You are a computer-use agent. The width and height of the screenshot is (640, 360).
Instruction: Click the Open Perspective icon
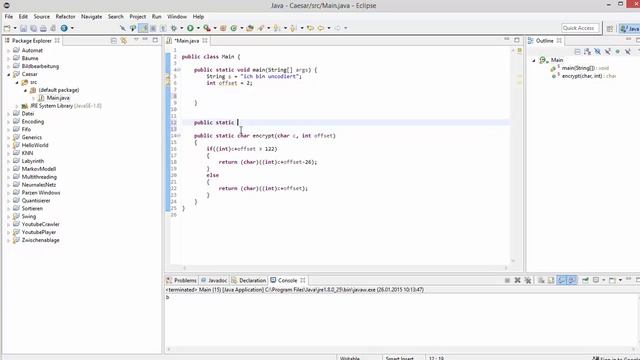(x=610, y=28)
